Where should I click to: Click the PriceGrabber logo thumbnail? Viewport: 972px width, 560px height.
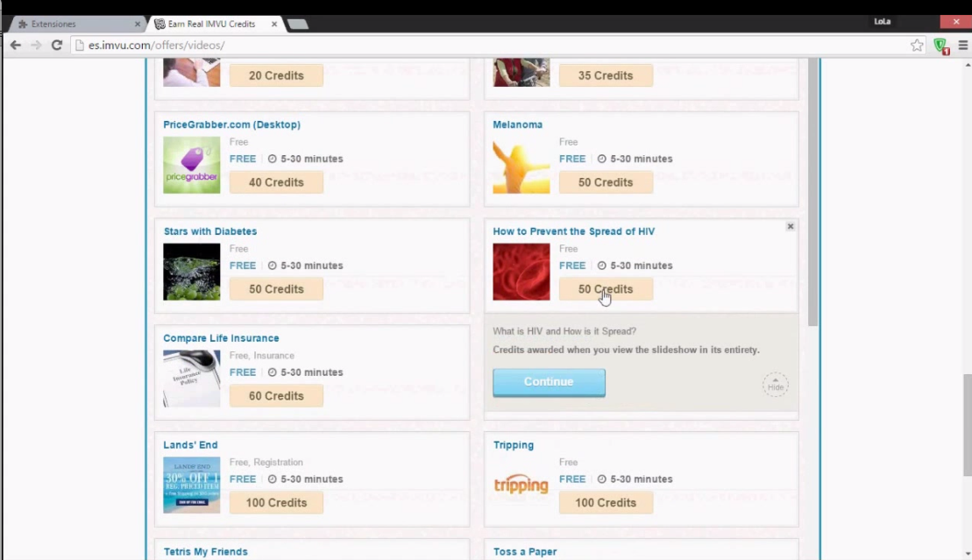[x=192, y=165]
